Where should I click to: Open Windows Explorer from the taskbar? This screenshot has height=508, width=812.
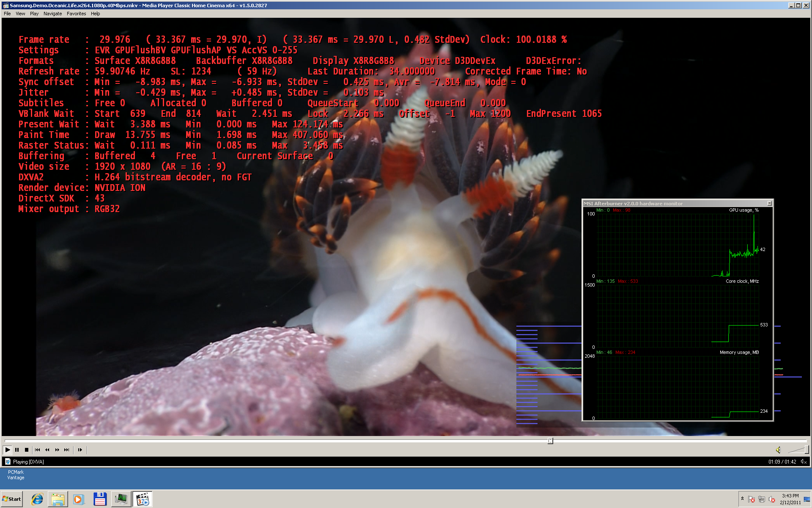[x=58, y=499]
